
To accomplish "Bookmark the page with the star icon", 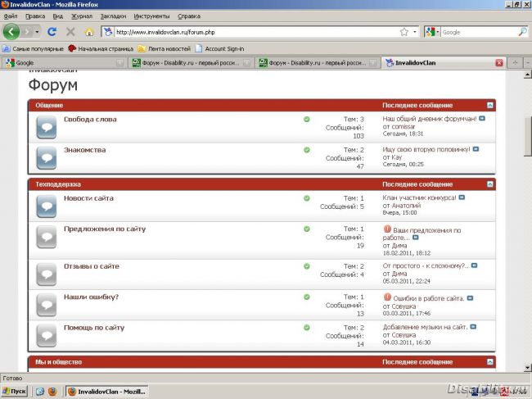I will [x=404, y=32].
